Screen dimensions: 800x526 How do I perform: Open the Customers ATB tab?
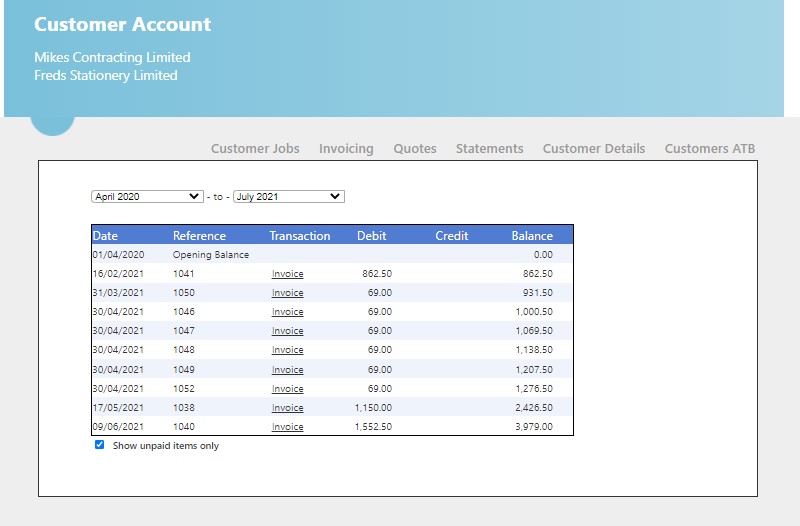tap(710, 148)
